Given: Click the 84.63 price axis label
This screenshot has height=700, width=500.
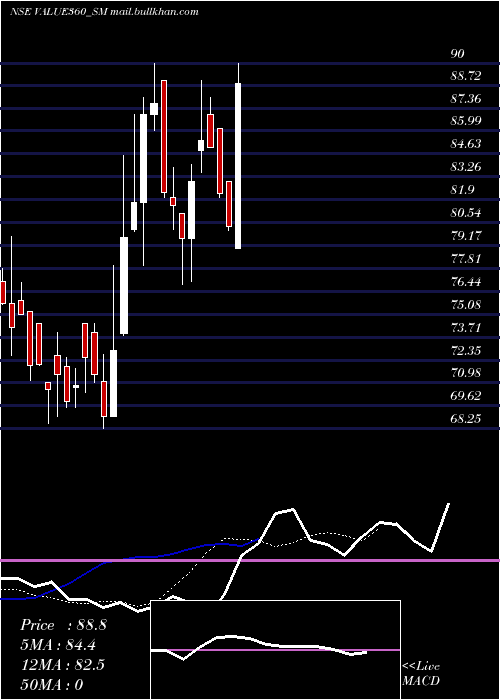Looking at the screenshot, I should coord(466,144).
